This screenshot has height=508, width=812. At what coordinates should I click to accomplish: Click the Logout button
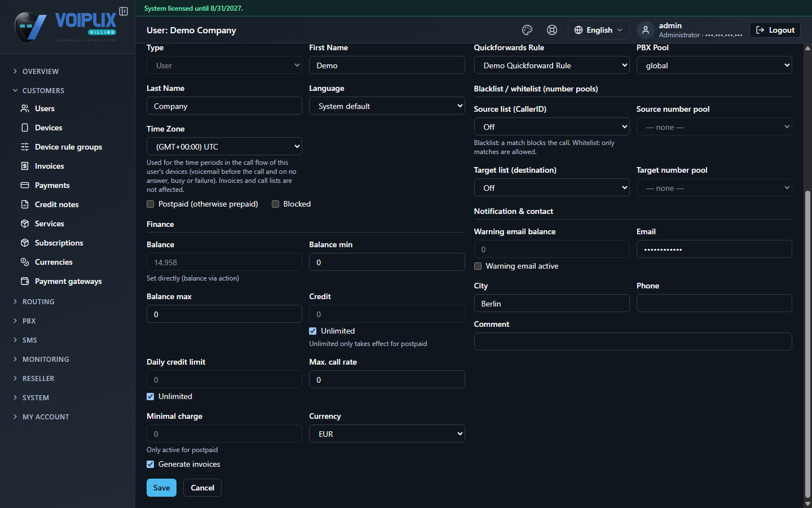pyautogui.click(x=775, y=30)
